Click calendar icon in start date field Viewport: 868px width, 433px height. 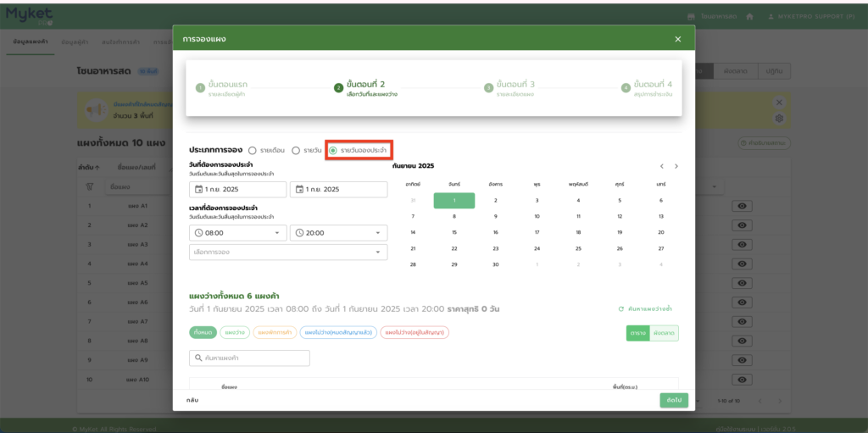coord(198,189)
